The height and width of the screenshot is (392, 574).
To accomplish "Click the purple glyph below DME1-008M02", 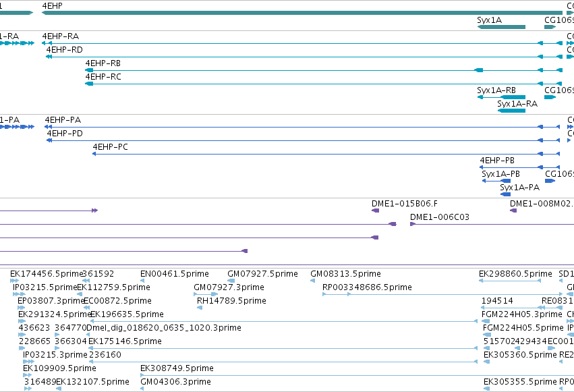I will 513,211.
